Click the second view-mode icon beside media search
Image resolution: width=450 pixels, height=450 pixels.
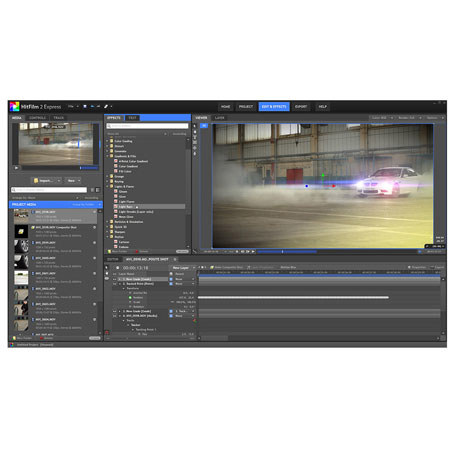[98, 190]
